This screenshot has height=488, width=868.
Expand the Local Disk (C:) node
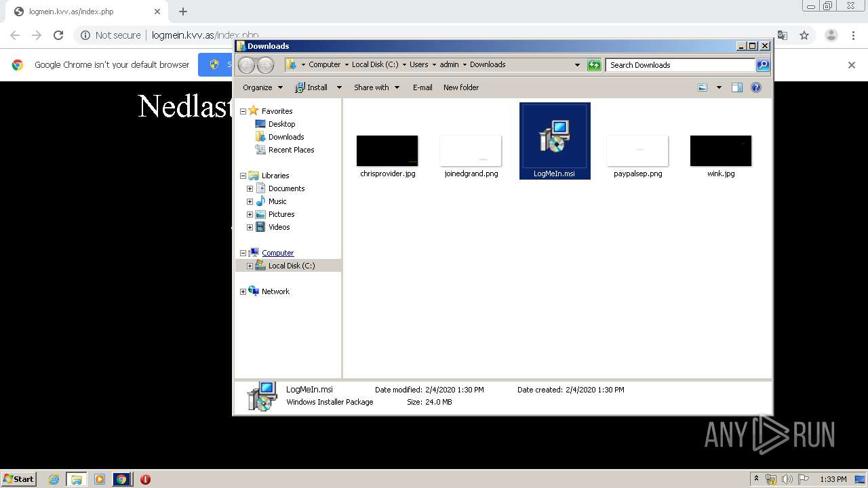pos(250,266)
